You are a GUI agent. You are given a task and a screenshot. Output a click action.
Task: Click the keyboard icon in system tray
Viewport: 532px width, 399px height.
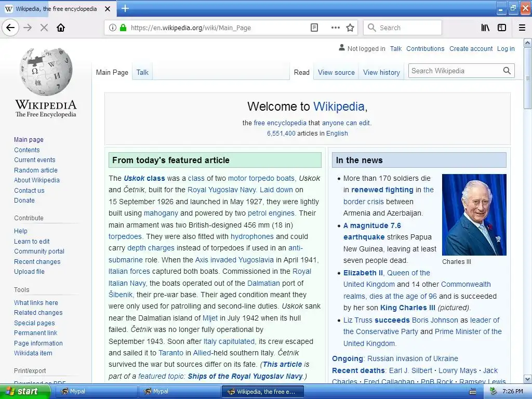[472, 392]
